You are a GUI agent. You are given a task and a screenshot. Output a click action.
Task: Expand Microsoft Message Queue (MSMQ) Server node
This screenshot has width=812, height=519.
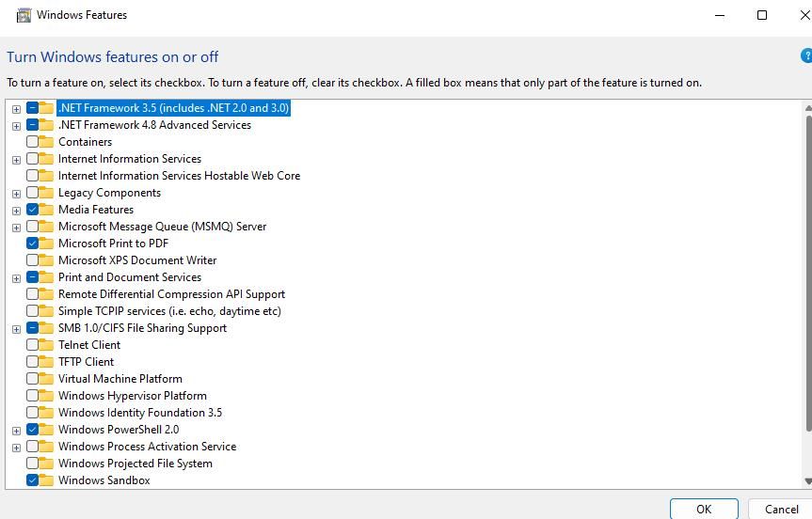point(17,228)
